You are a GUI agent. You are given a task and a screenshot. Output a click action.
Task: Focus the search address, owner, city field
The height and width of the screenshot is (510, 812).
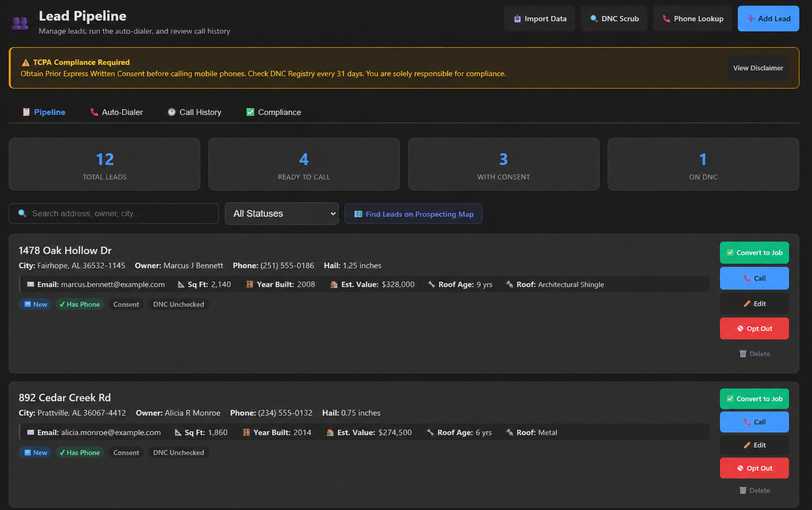click(x=114, y=213)
